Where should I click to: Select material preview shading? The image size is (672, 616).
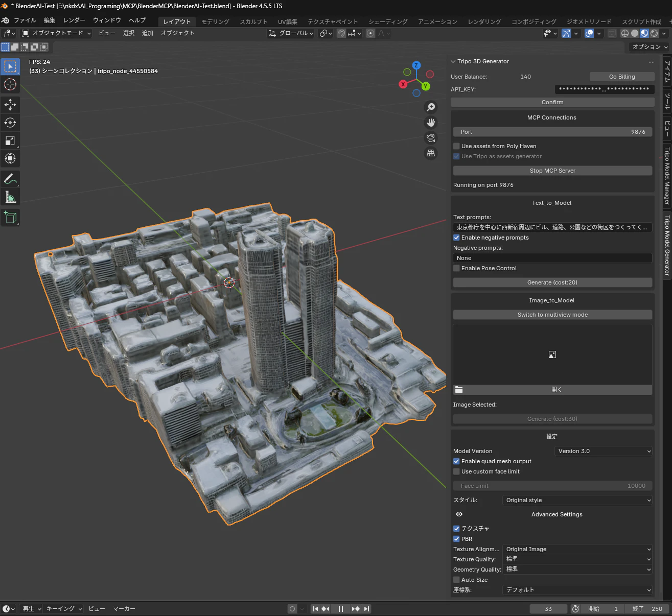pos(644,33)
